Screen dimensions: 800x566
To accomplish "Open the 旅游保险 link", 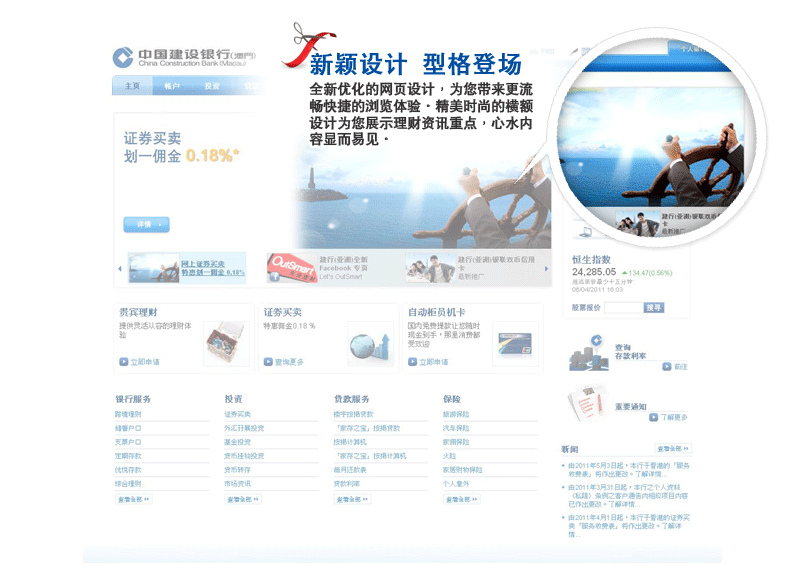I will click(x=456, y=414).
